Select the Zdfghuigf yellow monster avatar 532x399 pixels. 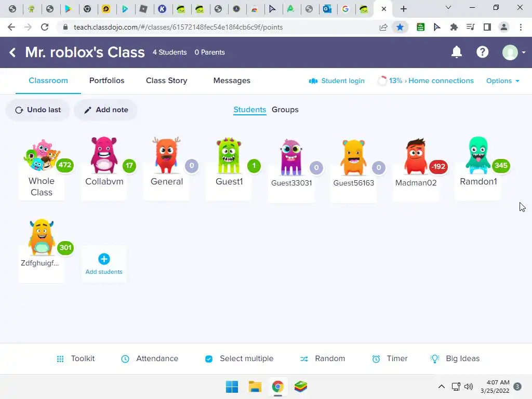point(42,237)
